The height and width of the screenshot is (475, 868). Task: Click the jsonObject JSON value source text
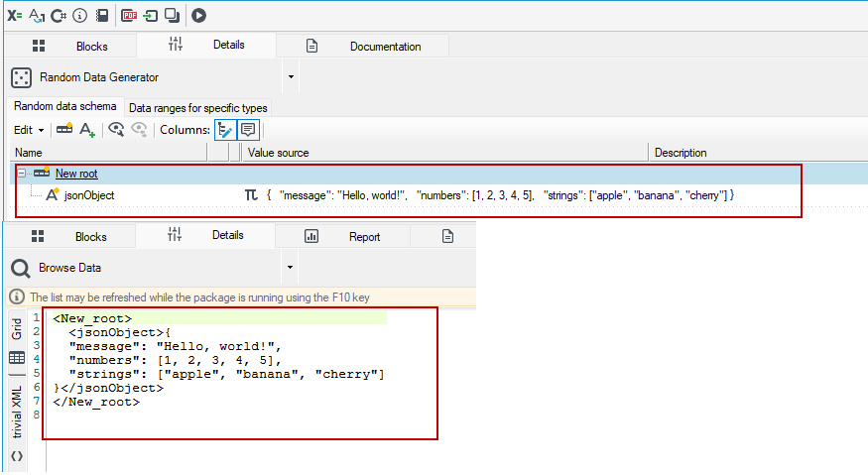pyautogui.click(x=500, y=195)
